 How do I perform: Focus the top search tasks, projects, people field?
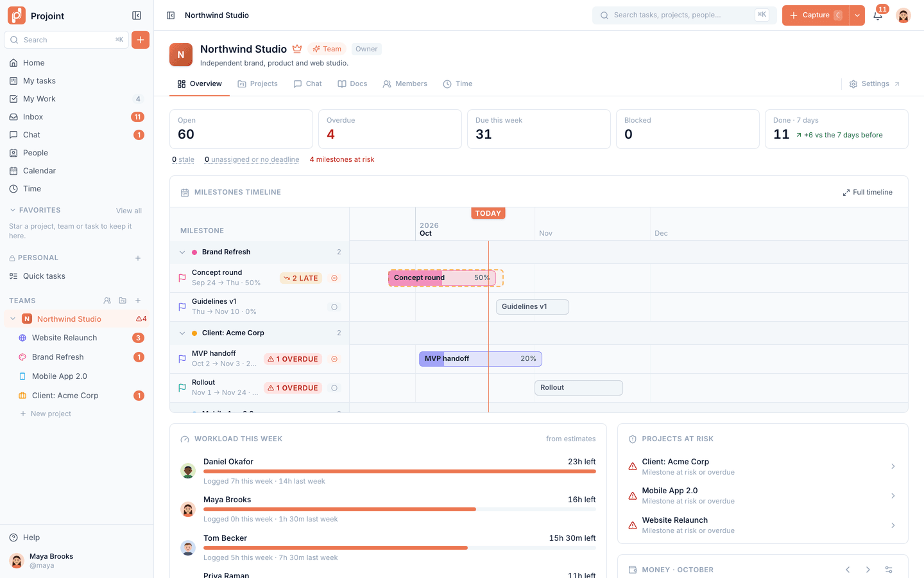pos(684,15)
